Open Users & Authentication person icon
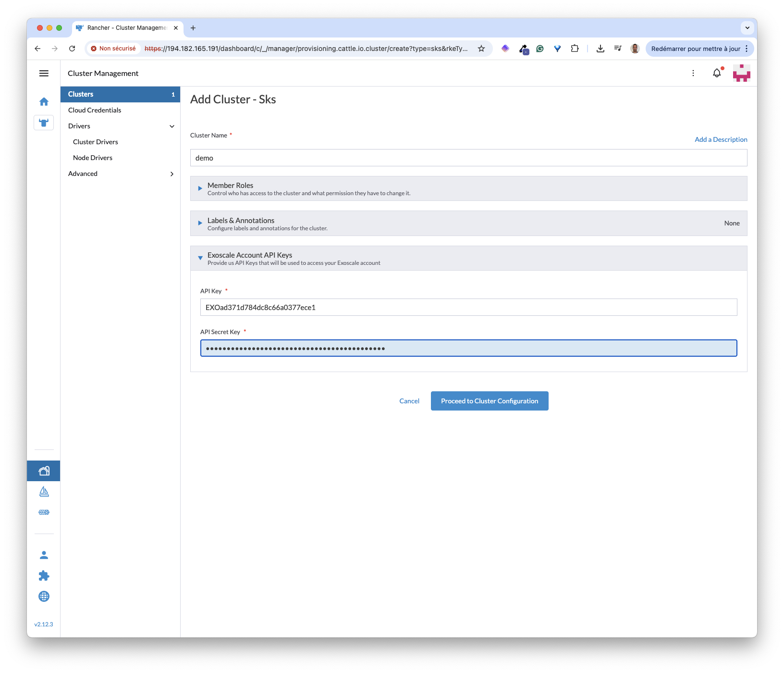The height and width of the screenshot is (673, 784). (44, 555)
